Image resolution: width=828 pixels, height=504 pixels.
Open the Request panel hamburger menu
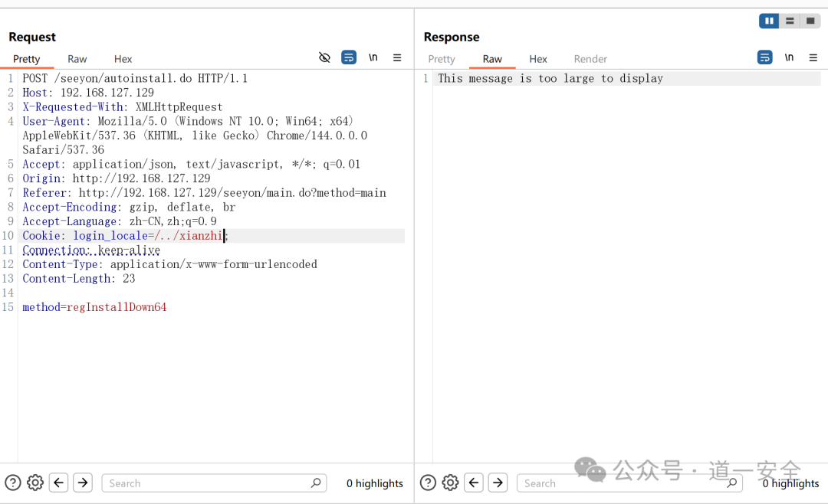[397, 57]
